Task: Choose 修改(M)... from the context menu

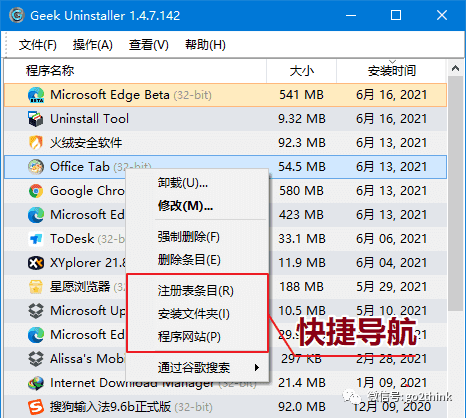Action: [185, 206]
